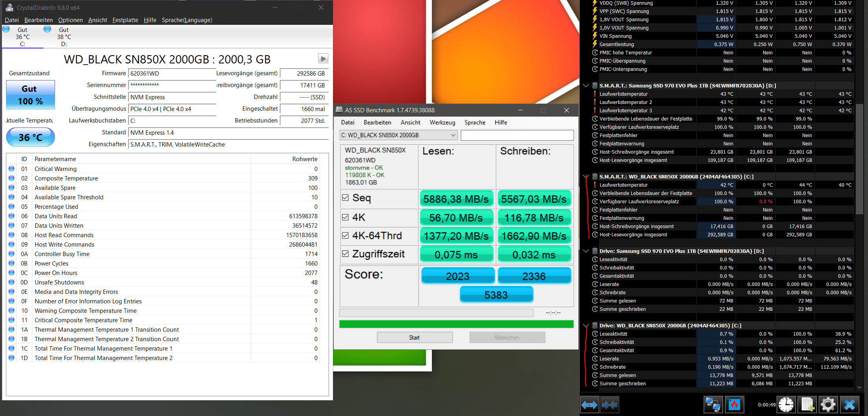
Task: Click the status dot for Percentage Used
Action: [x=11, y=206]
